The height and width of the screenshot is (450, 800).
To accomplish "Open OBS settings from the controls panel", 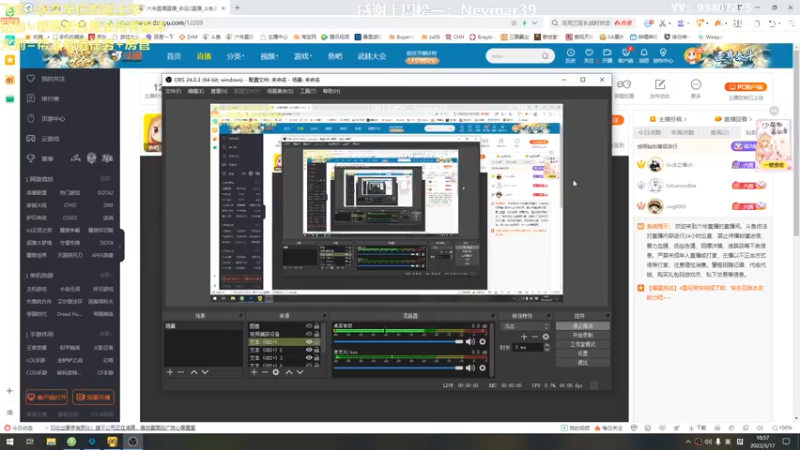I will coord(583,354).
